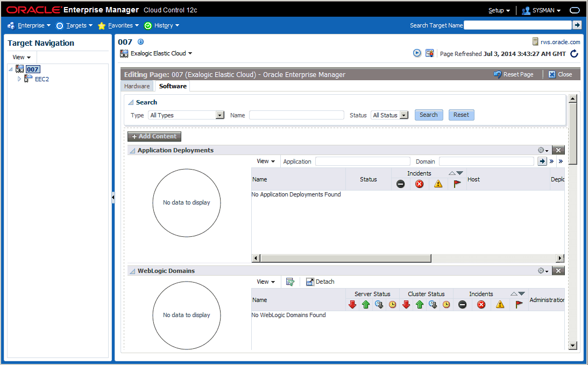Click Application Deployments horizontal scrollbar thumb

(346, 258)
